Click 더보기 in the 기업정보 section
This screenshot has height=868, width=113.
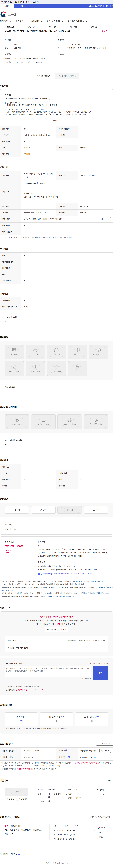coord(109,780)
